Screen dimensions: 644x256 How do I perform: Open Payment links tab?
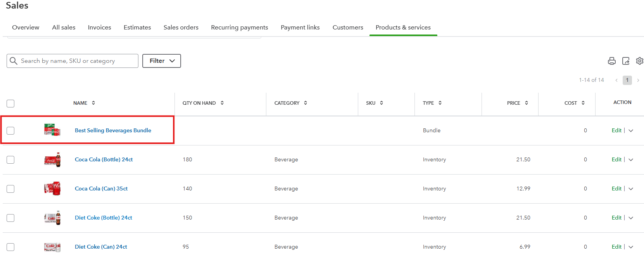300,28
